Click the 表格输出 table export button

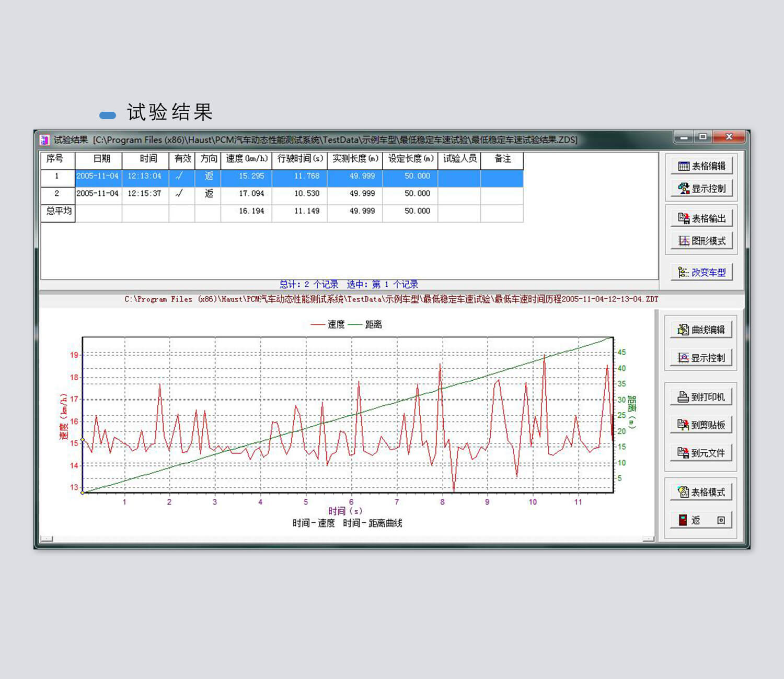(701, 218)
